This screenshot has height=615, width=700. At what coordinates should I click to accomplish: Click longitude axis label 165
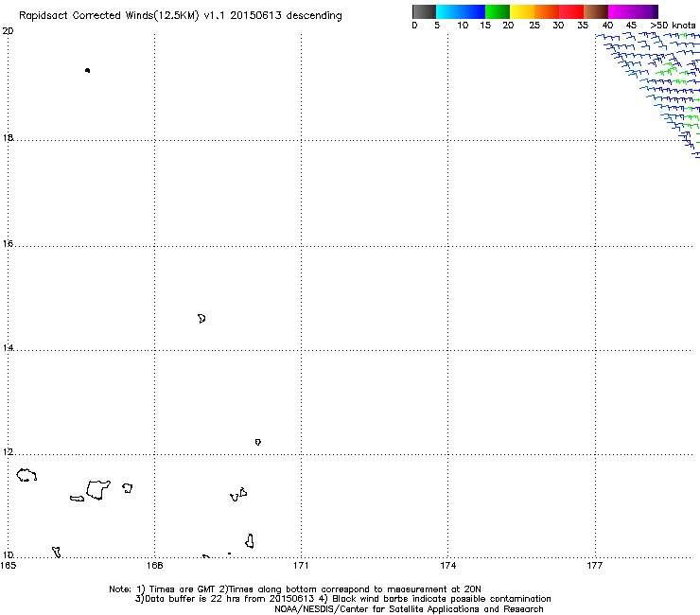[x=8, y=566]
